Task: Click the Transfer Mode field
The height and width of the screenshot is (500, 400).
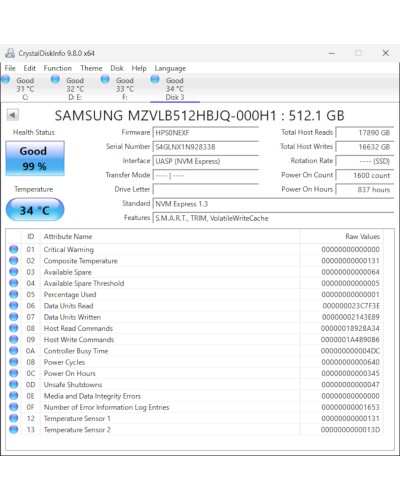Action: click(205, 175)
